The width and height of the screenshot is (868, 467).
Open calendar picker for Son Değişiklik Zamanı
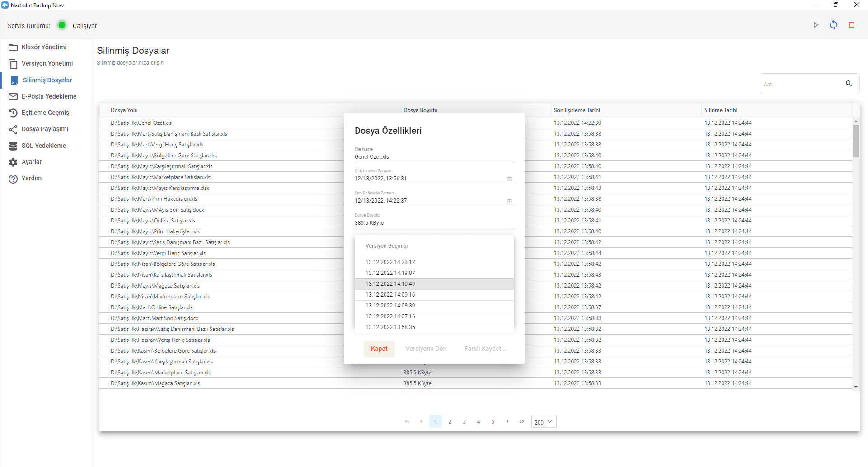[509, 201]
